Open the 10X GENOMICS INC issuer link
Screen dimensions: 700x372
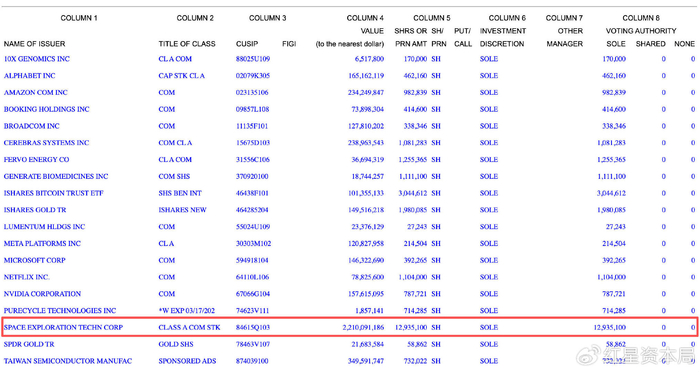[x=37, y=59]
